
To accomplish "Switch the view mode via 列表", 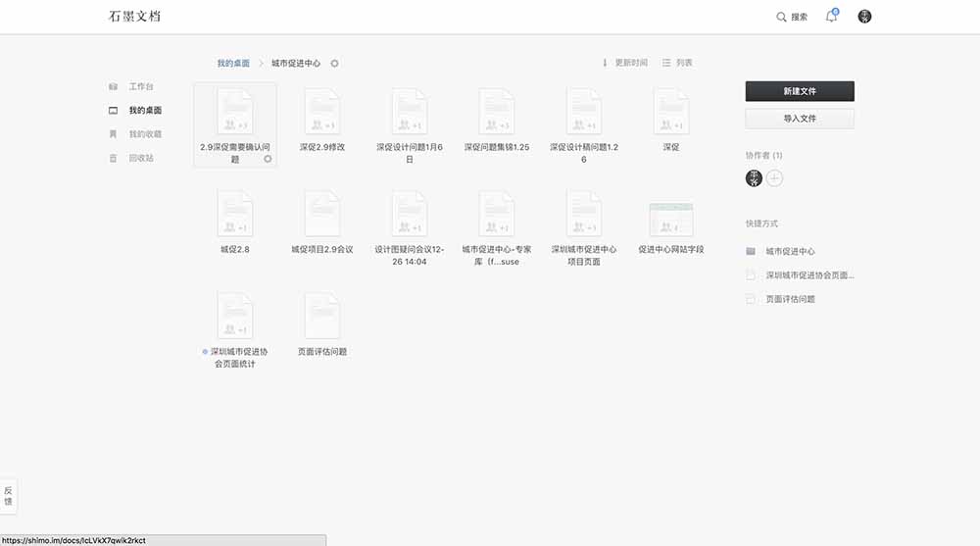I will coord(677,63).
